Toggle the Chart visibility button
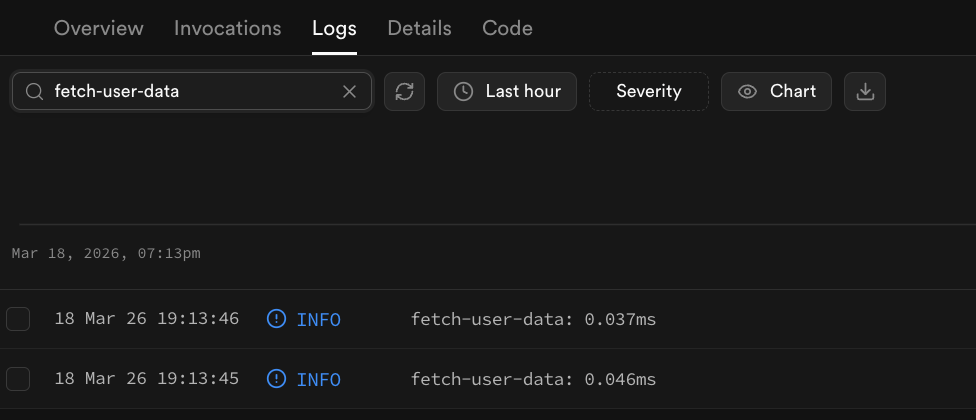 click(x=776, y=91)
